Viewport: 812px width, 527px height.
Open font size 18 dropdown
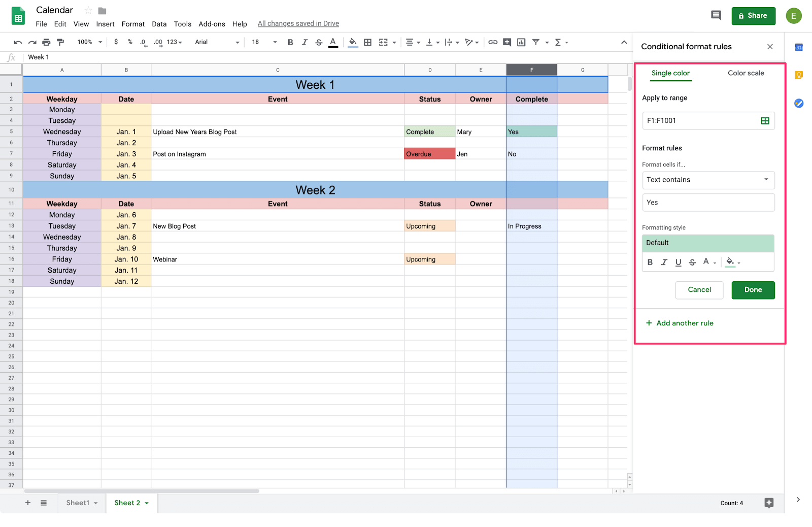(264, 42)
